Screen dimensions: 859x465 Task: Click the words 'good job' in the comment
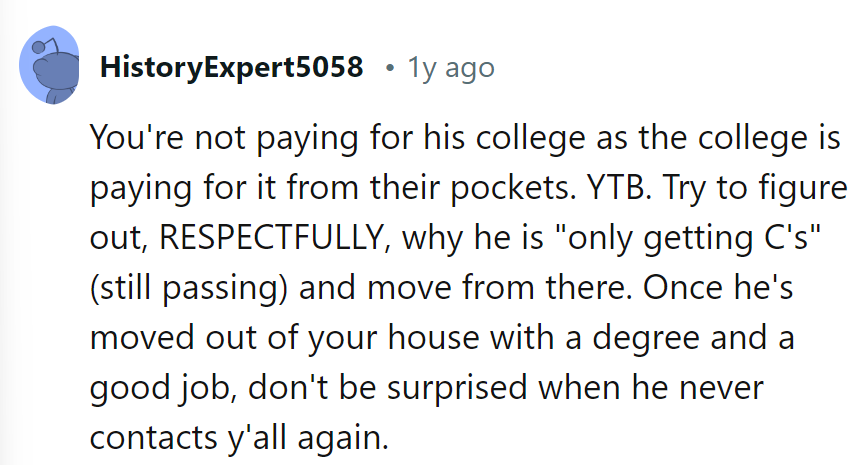152,387
